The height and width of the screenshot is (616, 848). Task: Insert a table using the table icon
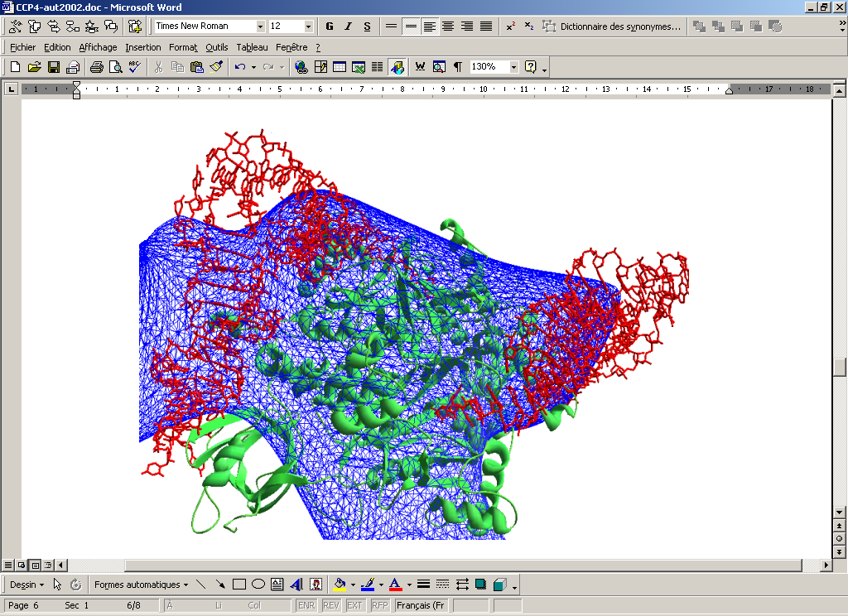click(x=339, y=67)
